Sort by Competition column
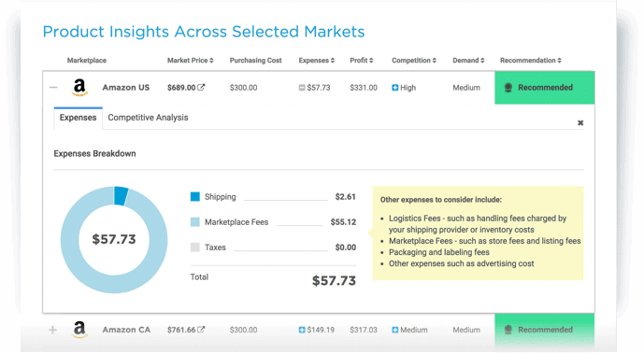Screen dimensions: 644x353 [413, 61]
